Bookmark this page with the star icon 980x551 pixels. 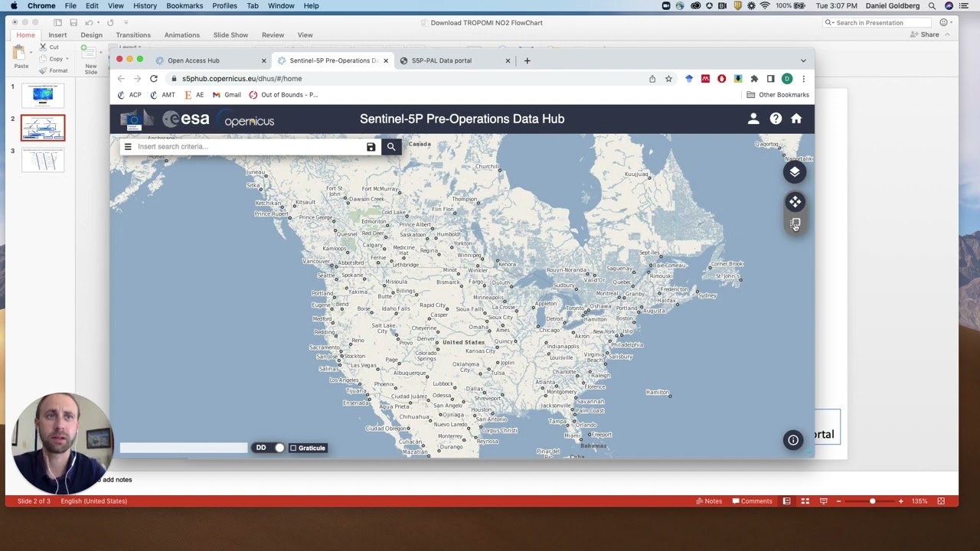(668, 79)
